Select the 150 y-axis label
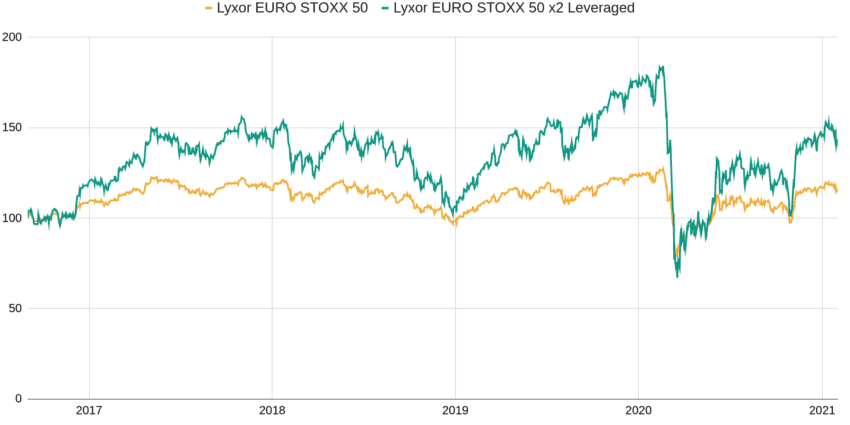 [11, 128]
